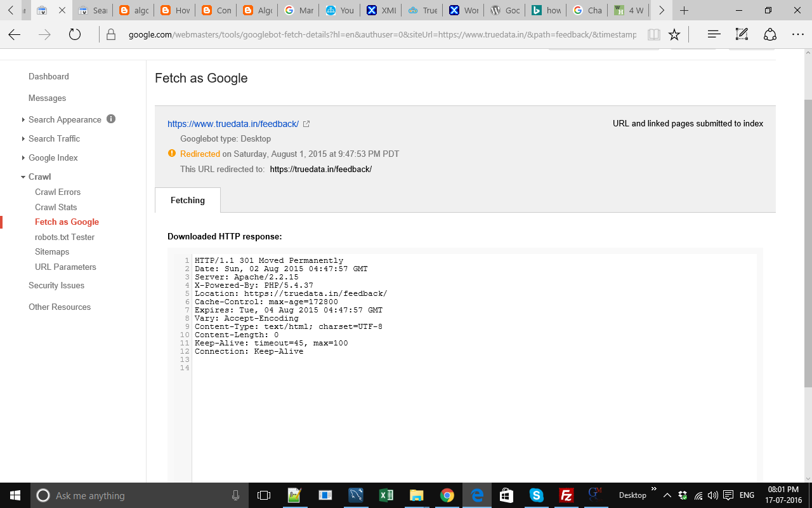Open Task View on the taskbar
812x508 pixels.
click(264, 495)
